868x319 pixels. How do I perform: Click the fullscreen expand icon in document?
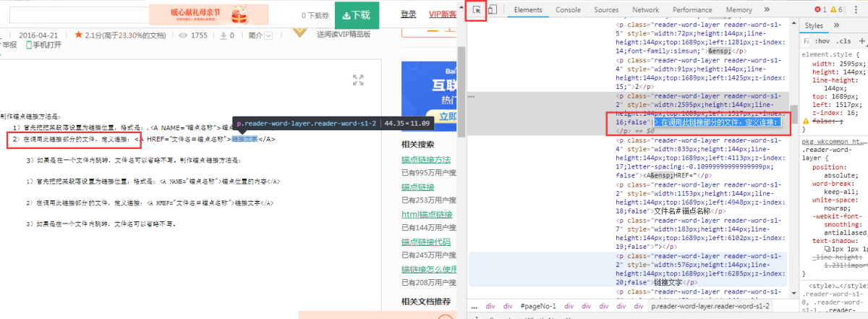tap(357, 80)
